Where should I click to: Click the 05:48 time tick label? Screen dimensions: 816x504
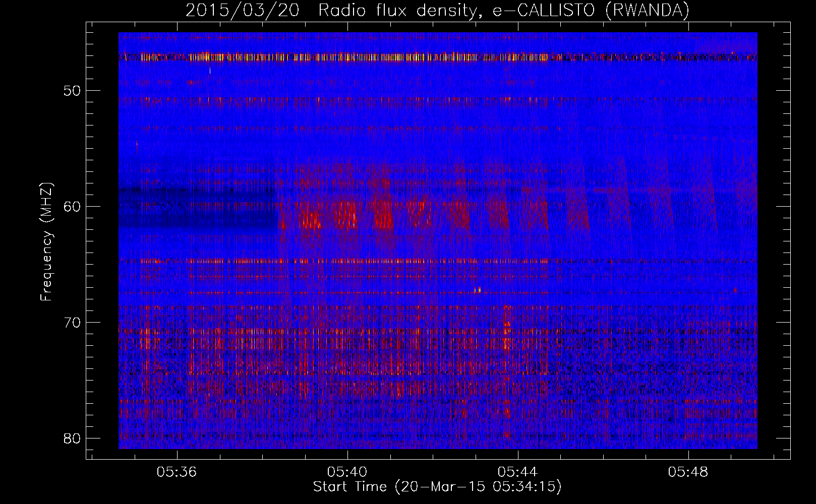tap(688, 472)
